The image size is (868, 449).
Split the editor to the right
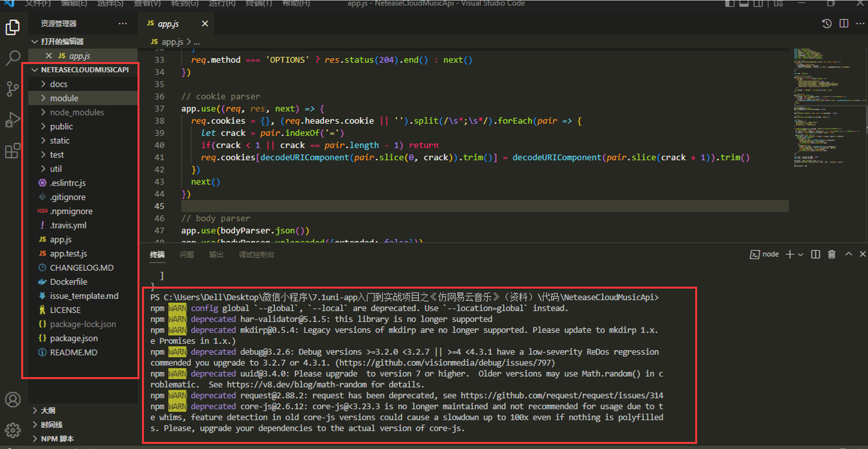pyautogui.click(x=844, y=24)
